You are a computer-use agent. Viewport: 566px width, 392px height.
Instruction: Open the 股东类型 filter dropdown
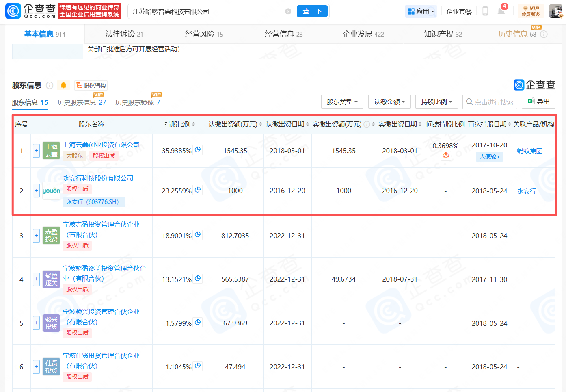pyautogui.click(x=342, y=102)
